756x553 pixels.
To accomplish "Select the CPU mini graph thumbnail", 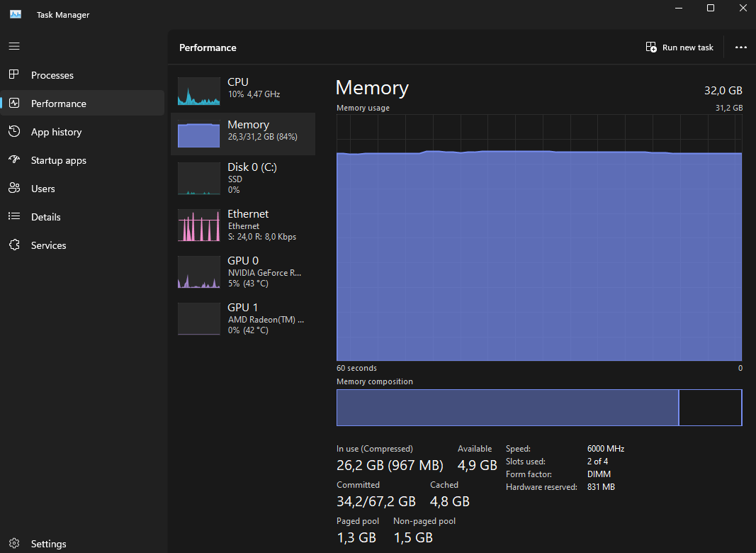I will click(x=198, y=91).
